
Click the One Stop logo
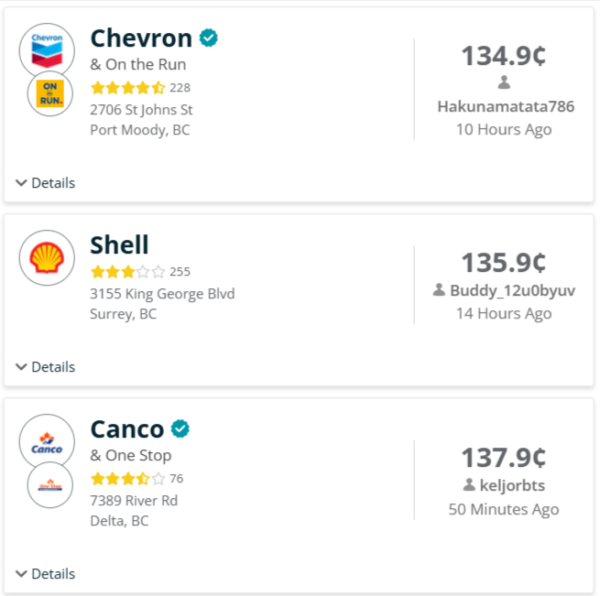(48, 486)
